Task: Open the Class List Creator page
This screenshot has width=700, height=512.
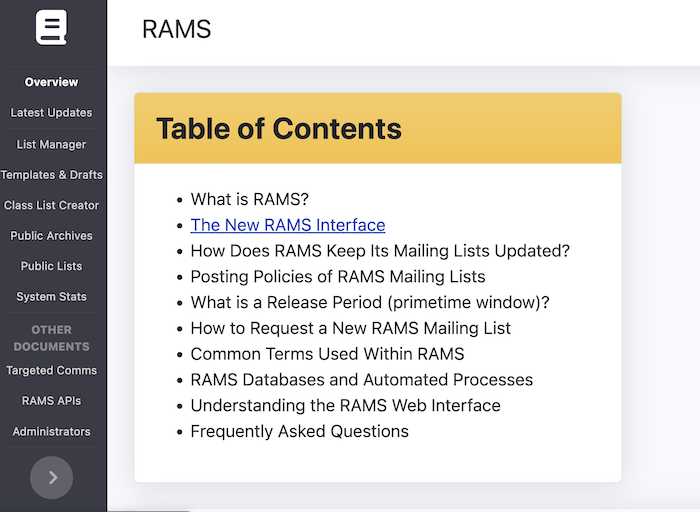Action: pyautogui.click(x=51, y=205)
